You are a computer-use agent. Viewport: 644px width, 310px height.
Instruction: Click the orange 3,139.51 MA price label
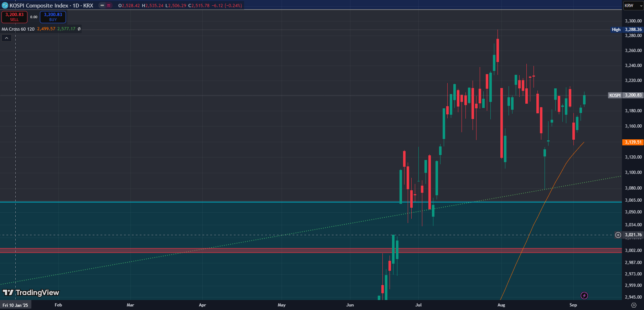coord(633,142)
